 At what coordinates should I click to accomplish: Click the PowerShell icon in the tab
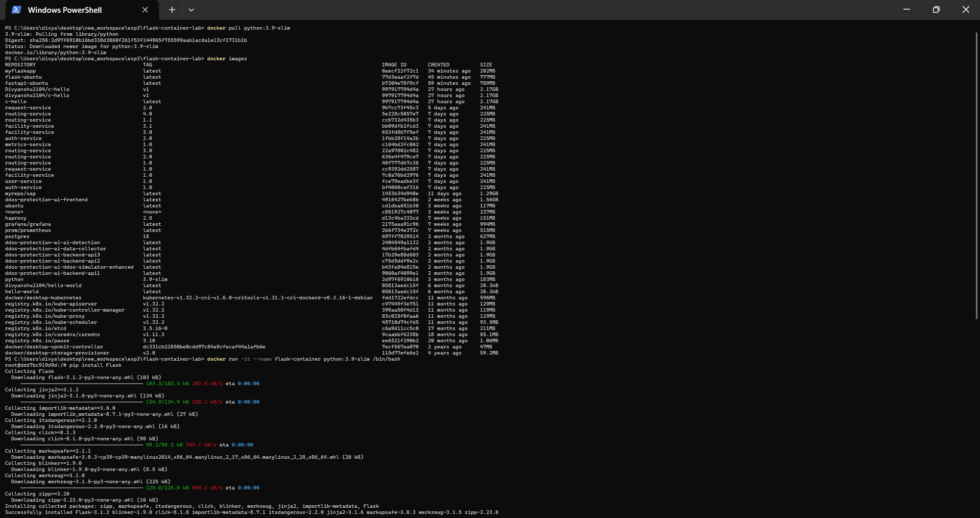[16, 10]
